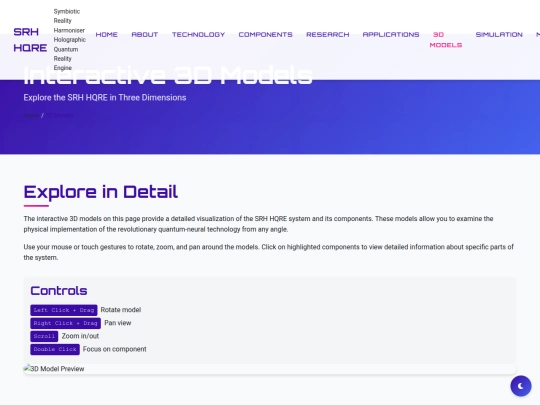Viewport: 540px width, 405px height.
Task: Click the 'Scroll' key label
Action: click(44, 336)
